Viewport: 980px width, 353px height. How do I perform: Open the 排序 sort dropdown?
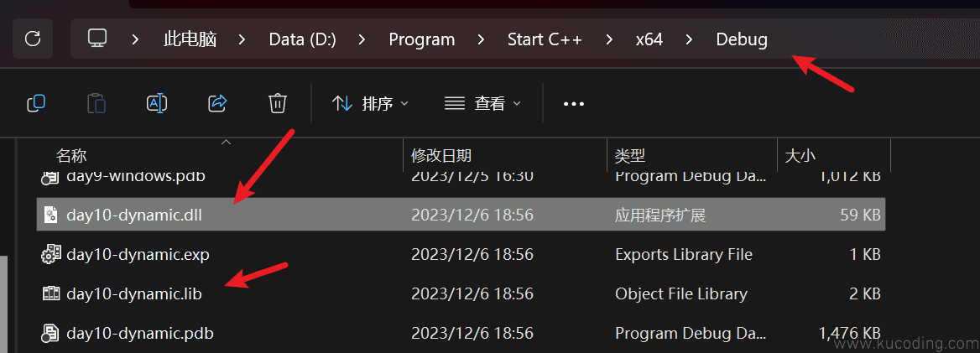point(370,104)
